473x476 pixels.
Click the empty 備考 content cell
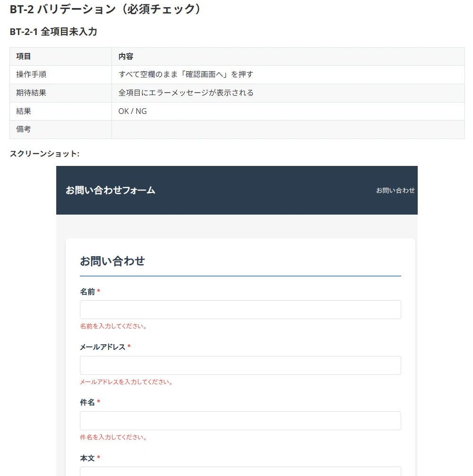point(288,130)
